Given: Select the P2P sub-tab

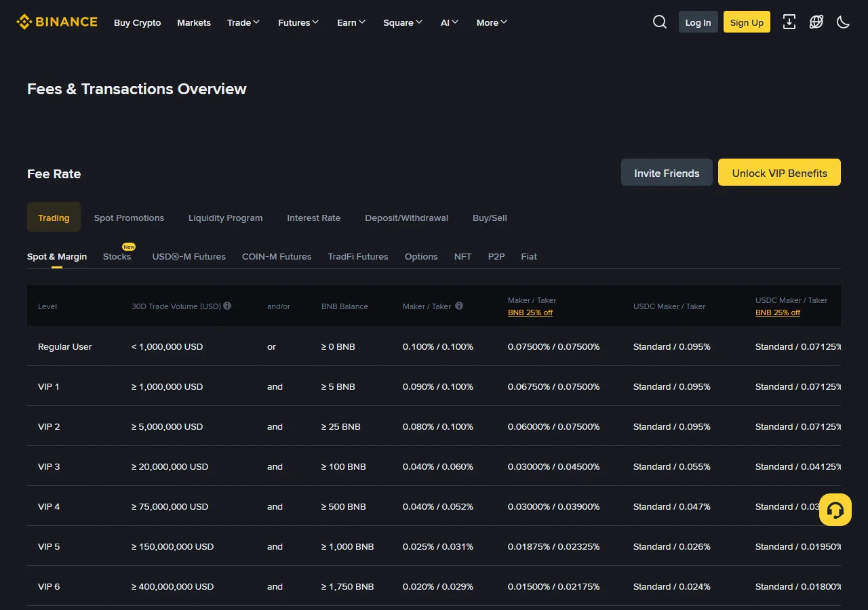Looking at the screenshot, I should click(x=496, y=256).
